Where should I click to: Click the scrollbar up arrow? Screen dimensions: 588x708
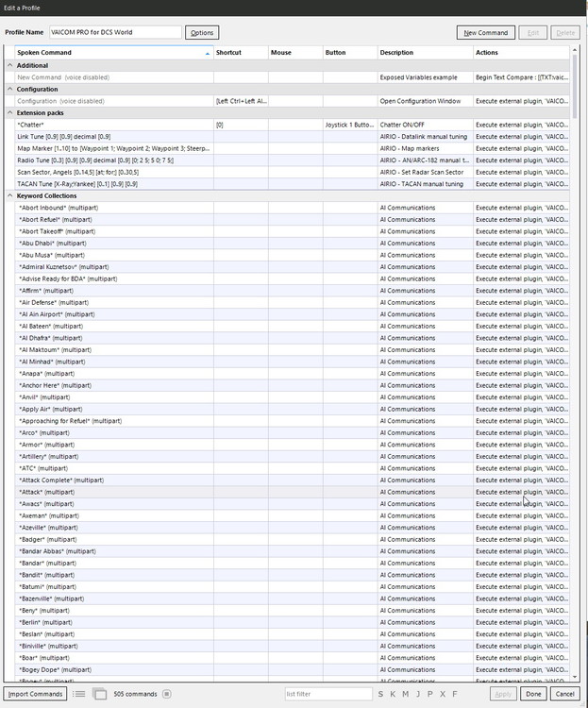click(x=575, y=50)
